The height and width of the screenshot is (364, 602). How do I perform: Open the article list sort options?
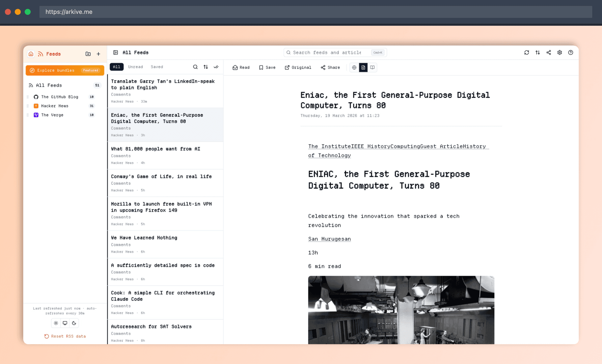(x=206, y=67)
